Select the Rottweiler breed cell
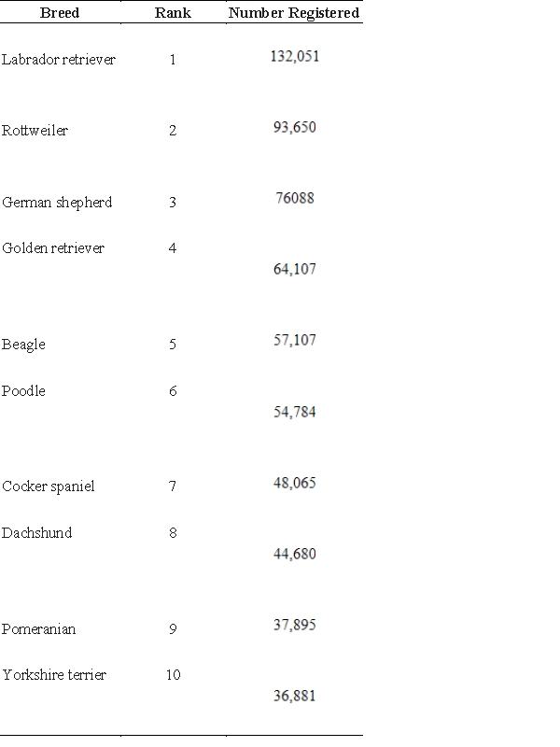The width and height of the screenshot is (560, 747). tap(35, 130)
